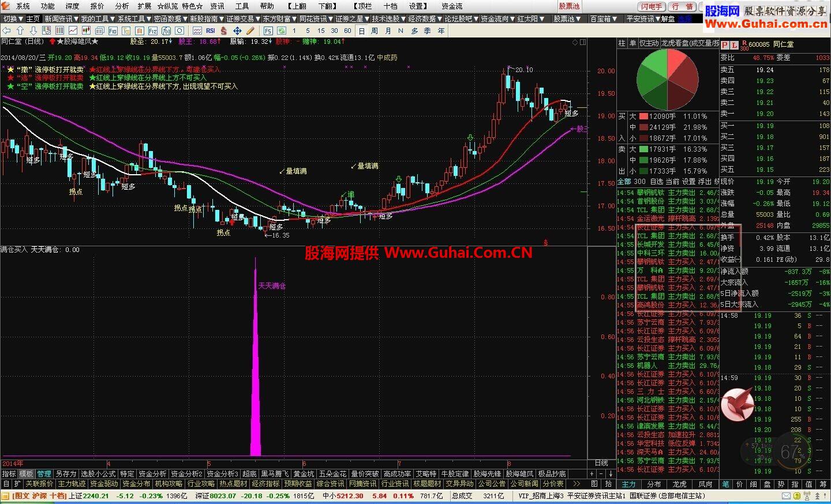Select the pencil drawing tool icon
The height and width of the screenshot is (504, 831).
(250, 30)
